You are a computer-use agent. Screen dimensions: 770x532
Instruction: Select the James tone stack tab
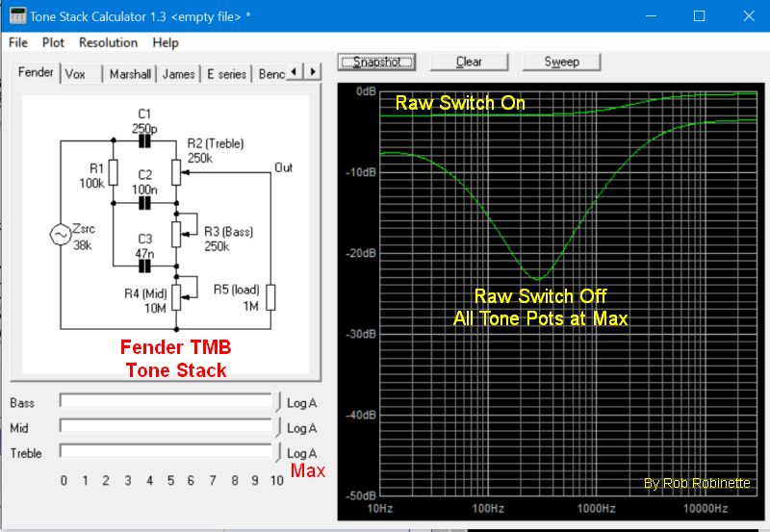pyautogui.click(x=179, y=74)
